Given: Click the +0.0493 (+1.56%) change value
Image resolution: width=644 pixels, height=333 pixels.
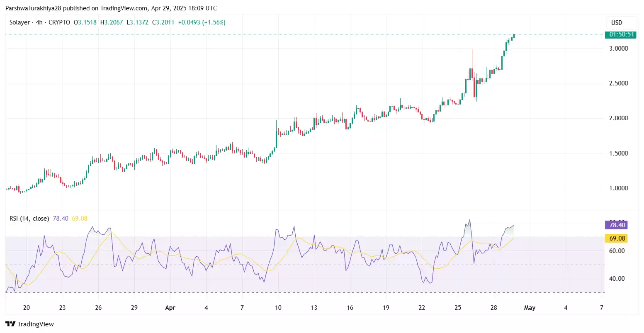Looking at the screenshot, I should [x=202, y=22].
